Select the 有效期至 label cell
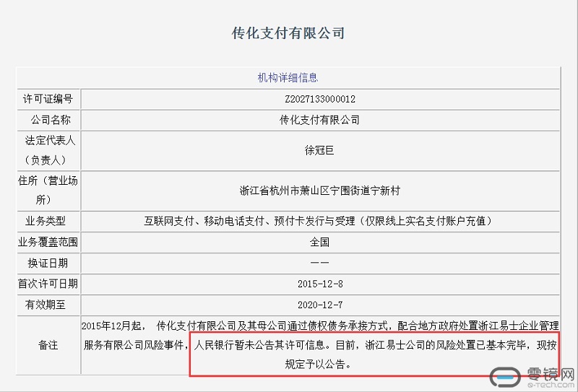Screen dimensions: 578x392 [48, 305]
